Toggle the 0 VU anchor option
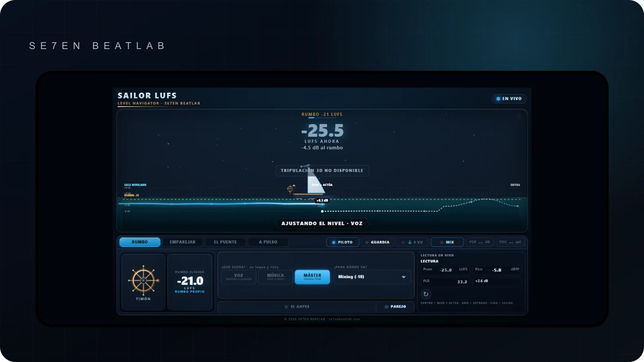644x362 pixels. click(x=413, y=242)
